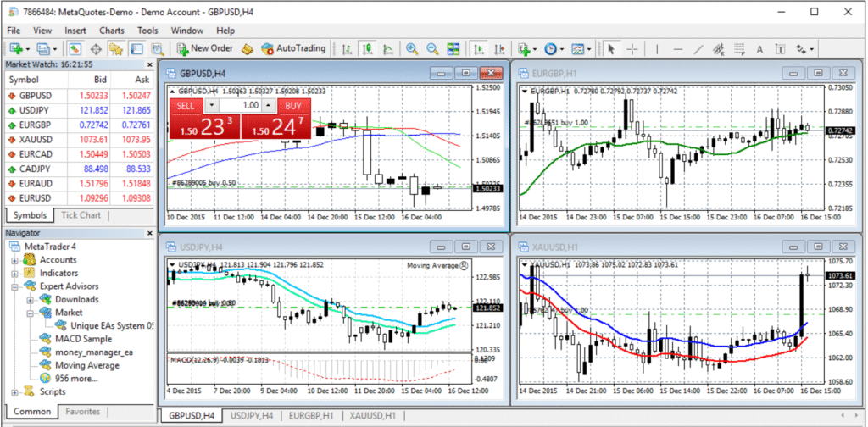Choose the Fibonacci retracement tool
868x427 pixels.
718,49
